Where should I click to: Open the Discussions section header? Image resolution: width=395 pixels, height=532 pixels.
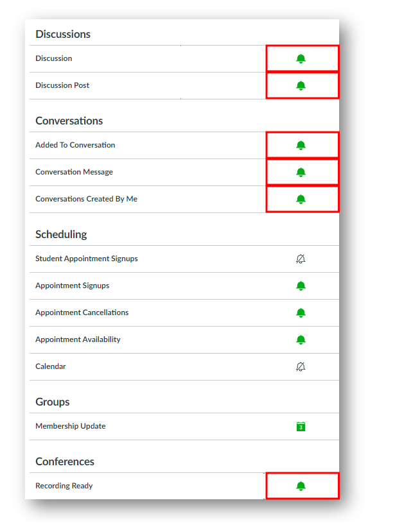point(63,34)
